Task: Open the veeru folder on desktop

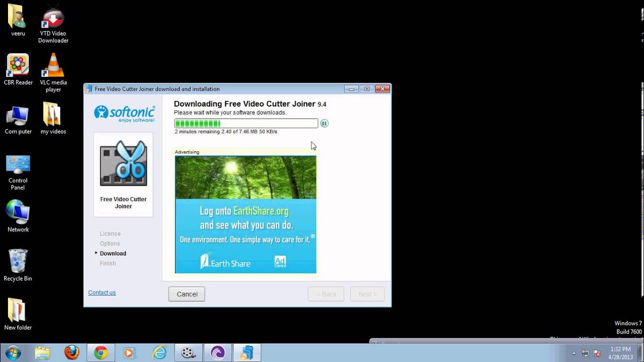Action: (18, 20)
